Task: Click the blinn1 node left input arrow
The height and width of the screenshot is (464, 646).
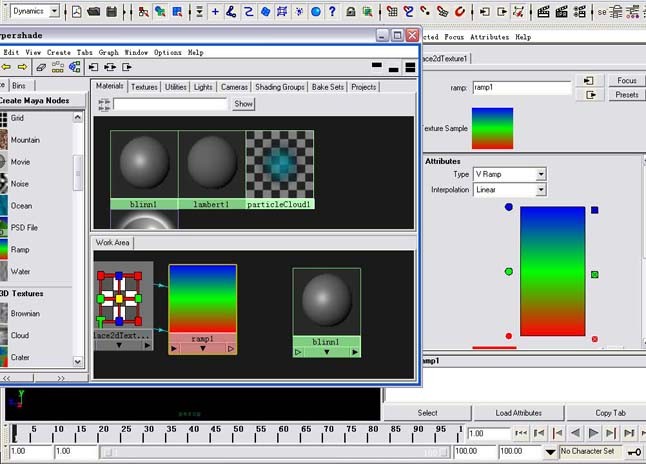Action: (x=298, y=352)
